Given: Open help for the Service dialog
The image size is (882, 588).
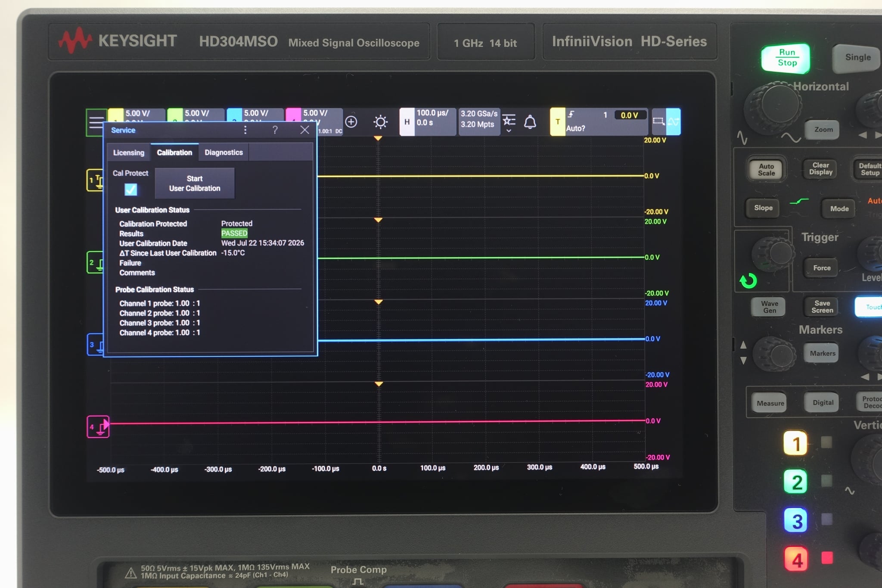Looking at the screenshot, I should coord(275,130).
